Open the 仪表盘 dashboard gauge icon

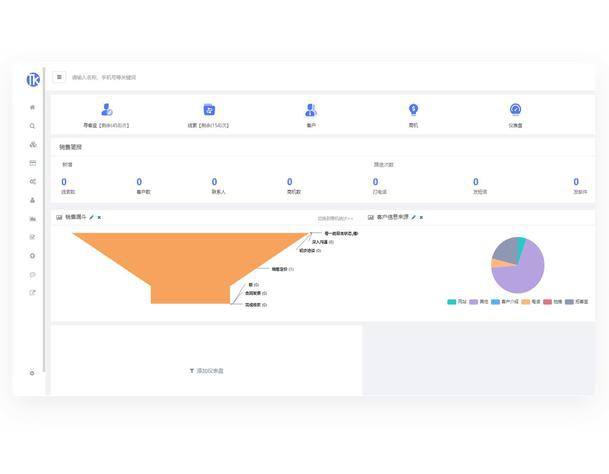[515, 110]
